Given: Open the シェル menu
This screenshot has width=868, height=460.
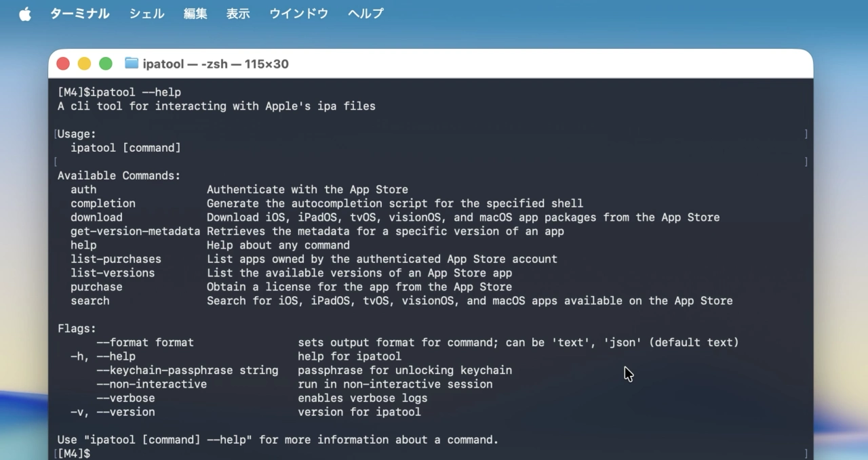Looking at the screenshot, I should click(x=147, y=14).
